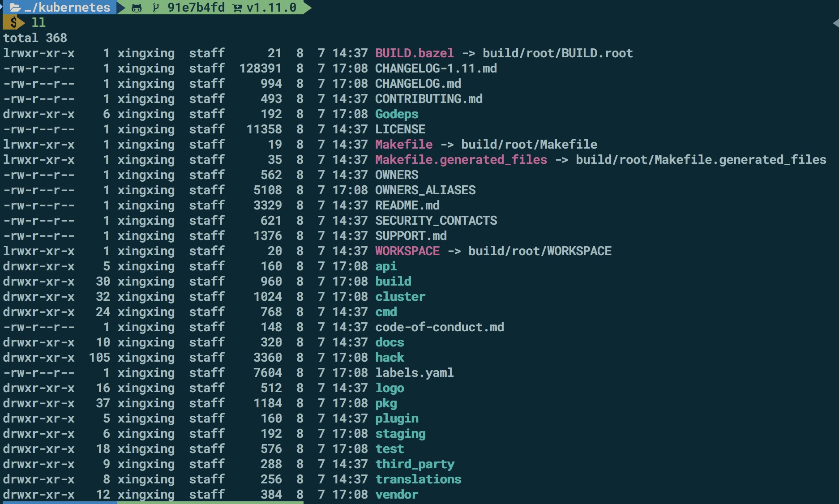This screenshot has height=504, width=839.
Task: Click the link target build/root/Makefile
Action: click(x=529, y=144)
